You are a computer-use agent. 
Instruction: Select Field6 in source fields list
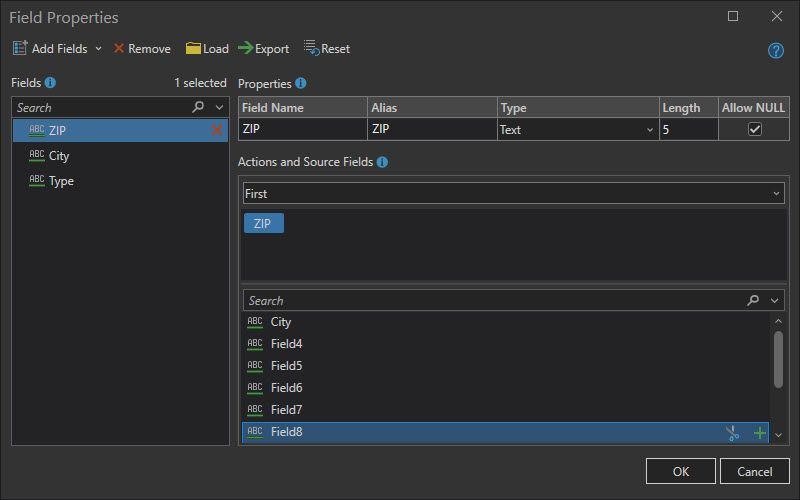coord(505,388)
